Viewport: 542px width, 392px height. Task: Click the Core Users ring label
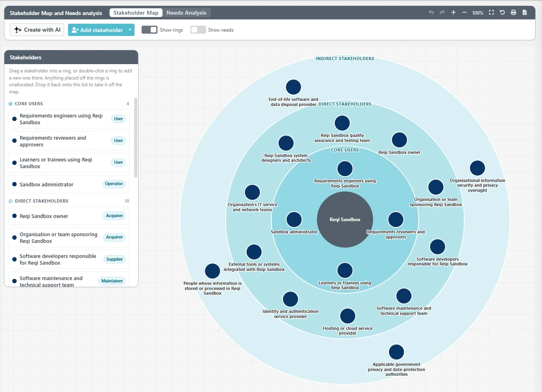(345, 150)
